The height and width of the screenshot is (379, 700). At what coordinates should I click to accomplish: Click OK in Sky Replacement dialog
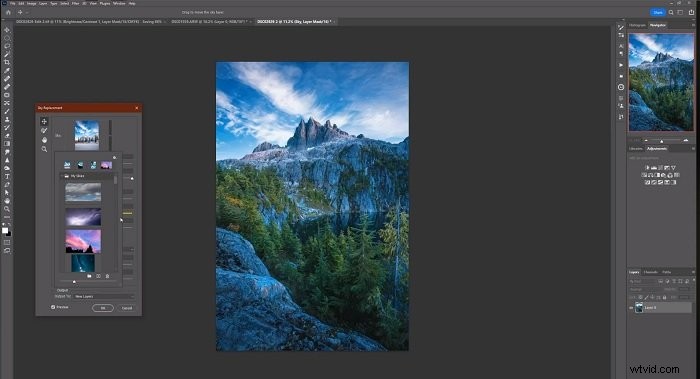click(x=103, y=308)
